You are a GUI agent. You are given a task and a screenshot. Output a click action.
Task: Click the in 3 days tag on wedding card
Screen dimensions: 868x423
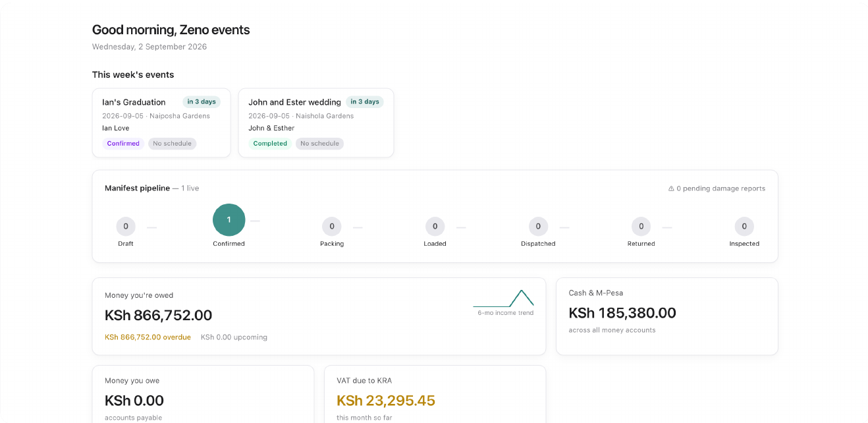coord(365,102)
